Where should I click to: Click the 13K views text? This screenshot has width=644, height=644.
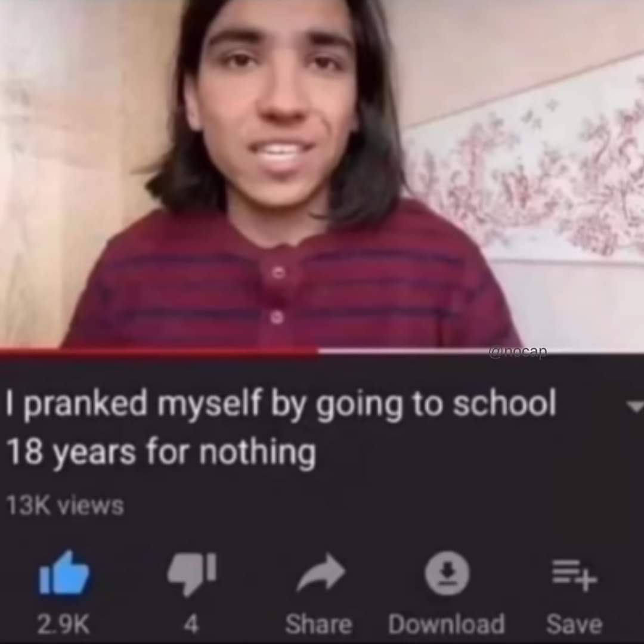coord(65,505)
